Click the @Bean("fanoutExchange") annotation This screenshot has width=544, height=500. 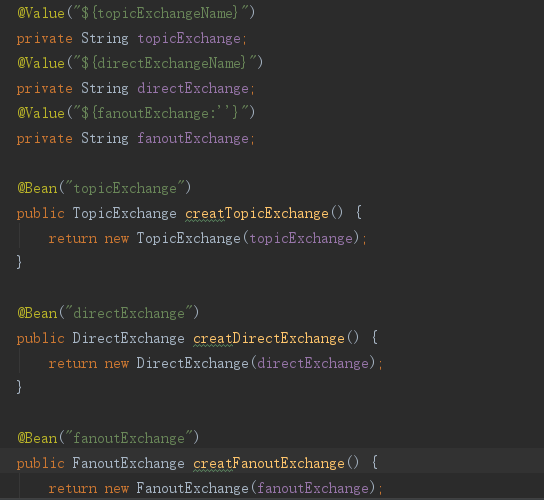point(108,438)
